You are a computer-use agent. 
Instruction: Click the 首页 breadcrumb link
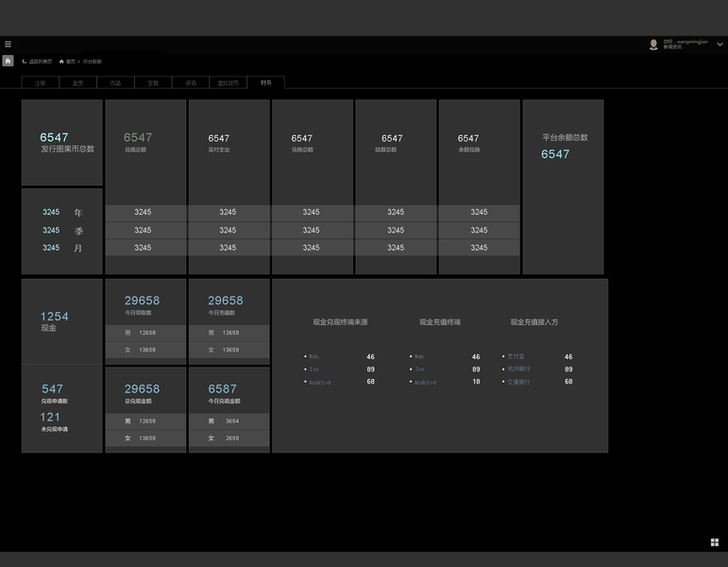coord(71,61)
